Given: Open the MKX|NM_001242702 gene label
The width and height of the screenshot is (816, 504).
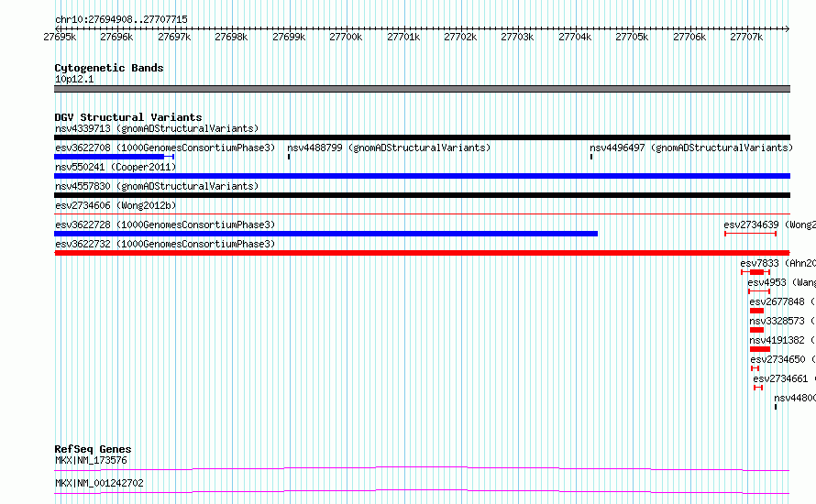Looking at the screenshot, I should pos(99,483).
